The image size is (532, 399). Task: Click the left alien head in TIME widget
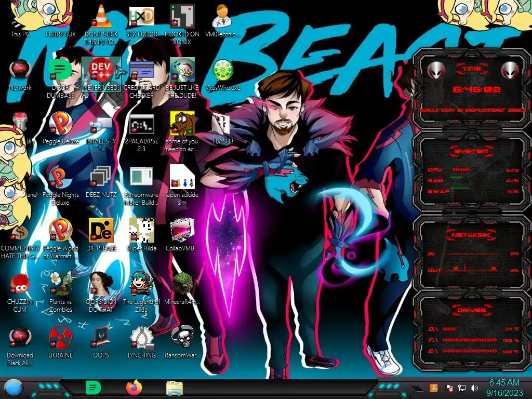click(436, 70)
